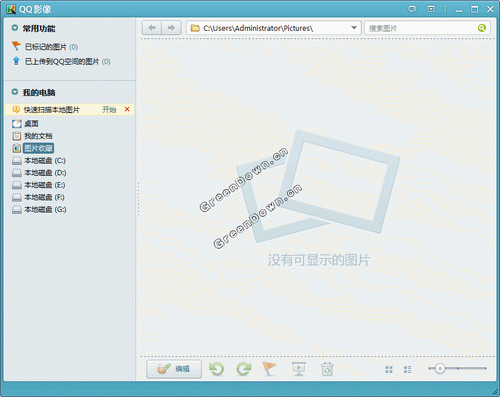This screenshot has height=397, width=500.
Task: Flag the image using the orange flag icon
Action: pos(269,369)
